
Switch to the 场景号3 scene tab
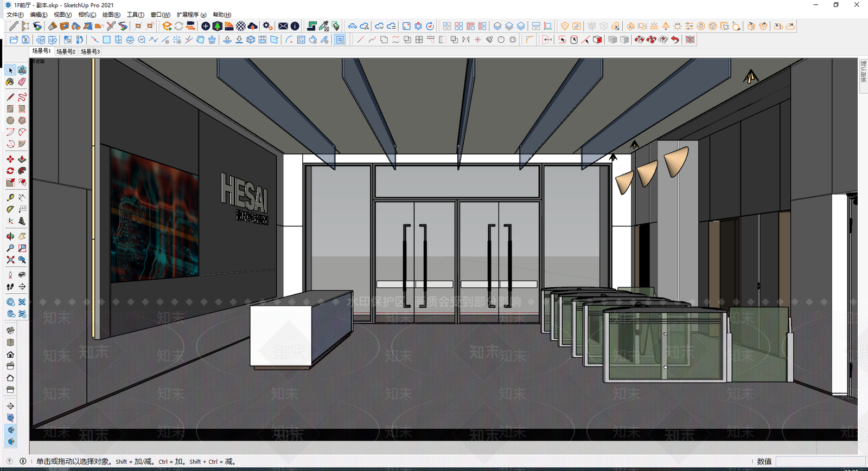(90, 51)
